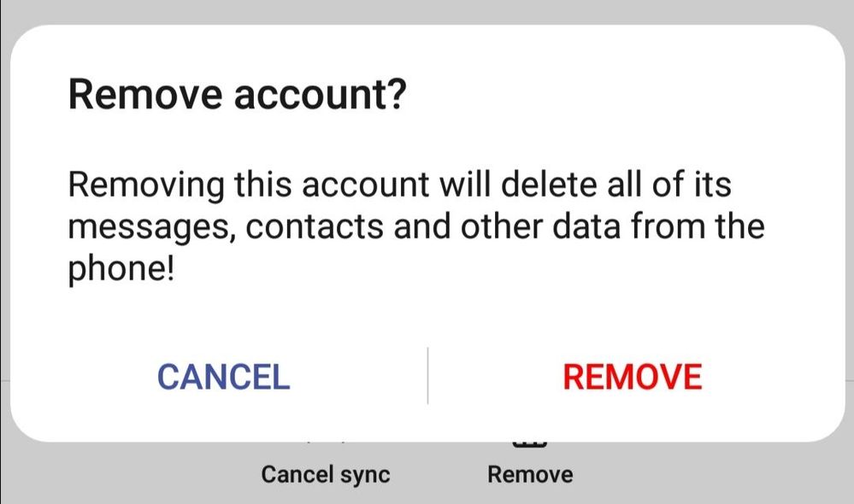This screenshot has width=854, height=504.
Task: Click the divider between CANCEL and REMOVE
Action: point(427,376)
